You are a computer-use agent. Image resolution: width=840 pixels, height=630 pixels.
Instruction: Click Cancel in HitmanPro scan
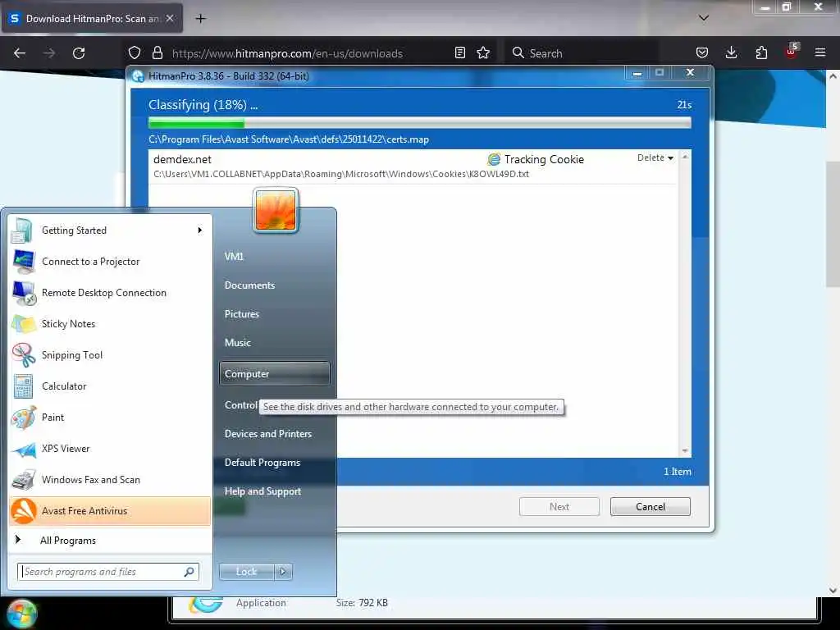pos(651,507)
